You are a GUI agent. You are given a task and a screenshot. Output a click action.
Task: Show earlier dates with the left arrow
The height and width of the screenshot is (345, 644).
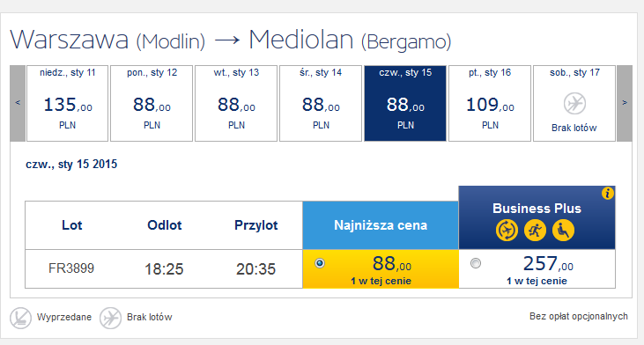pyautogui.click(x=18, y=103)
